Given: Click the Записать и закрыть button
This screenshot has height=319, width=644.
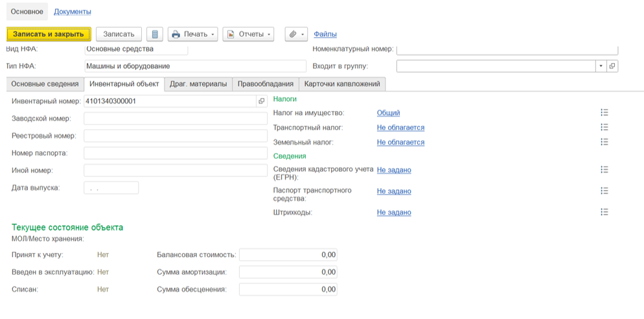Looking at the screenshot, I should click(x=49, y=34).
